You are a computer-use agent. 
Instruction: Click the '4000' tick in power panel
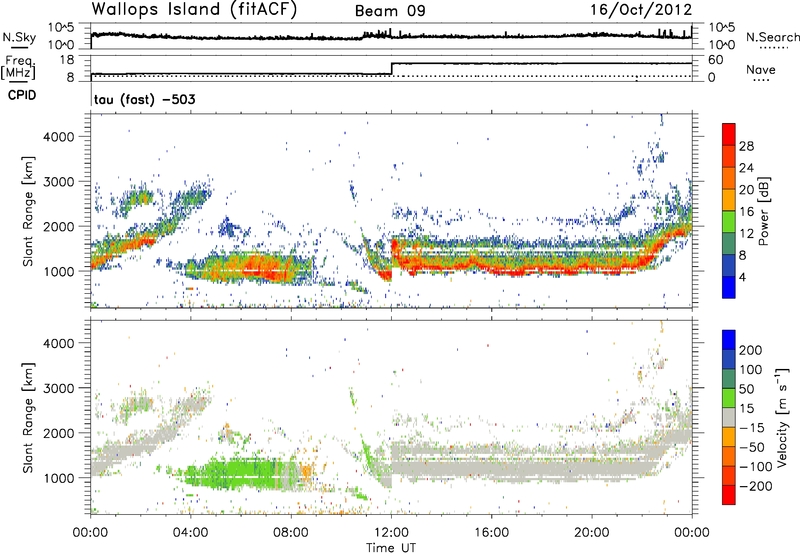click(59, 136)
